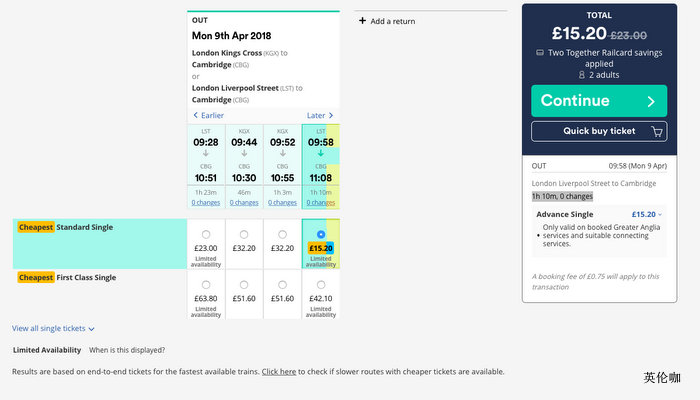
Task: Click the down arrow in the 09:28 train column
Action: [206, 154]
